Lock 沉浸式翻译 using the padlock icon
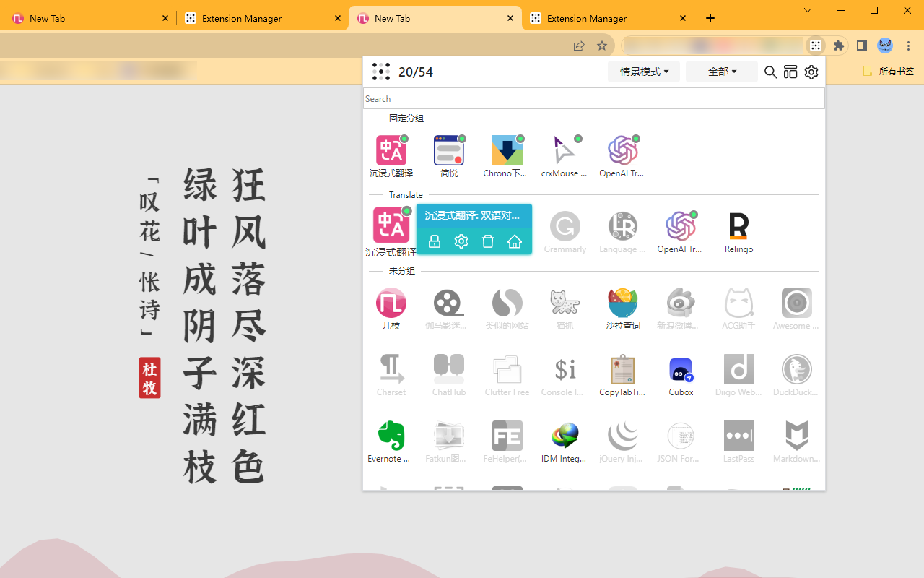Image resolution: width=924 pixels, height=578 pixels. coord(435,241)
